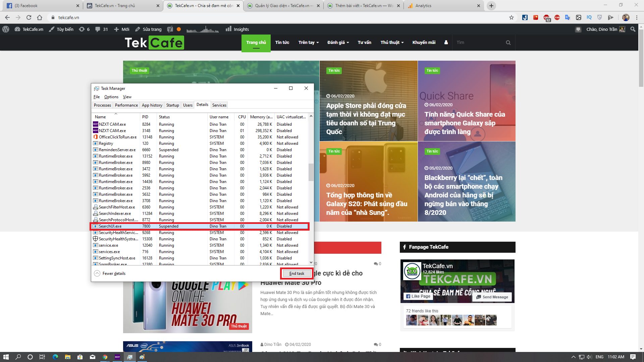Click the Yoast SEO admin bar icon
This screenshot has width=644, height=362.
click(x=170, y=29)
